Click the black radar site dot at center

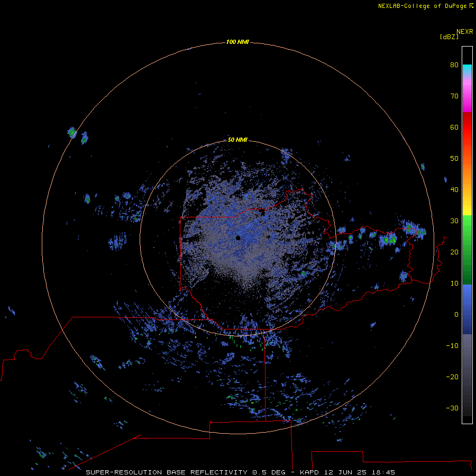point(238,238)
